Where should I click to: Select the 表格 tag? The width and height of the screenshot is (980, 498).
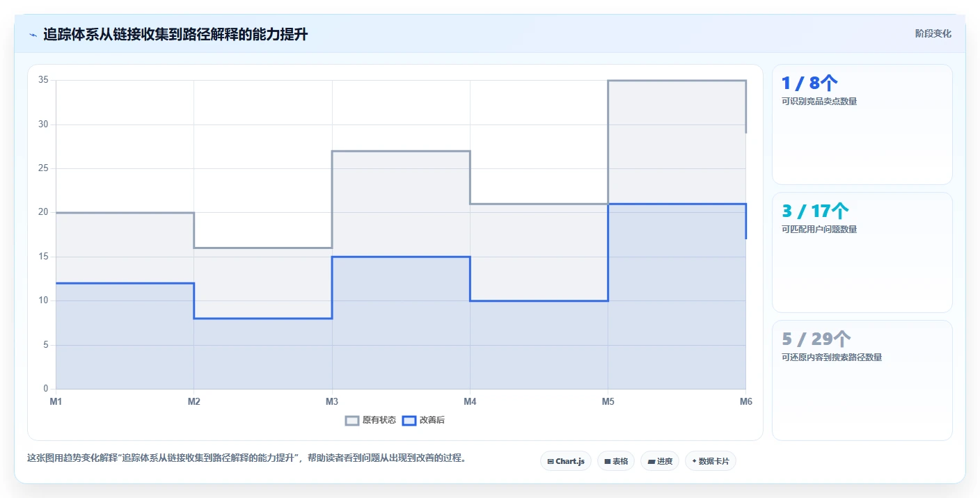pyautogui.click(x=616, y=461)
